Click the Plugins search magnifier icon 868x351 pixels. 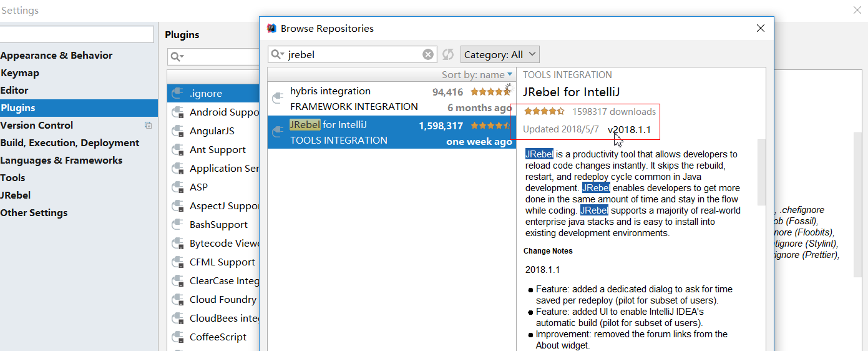click(x=177, y=57)
